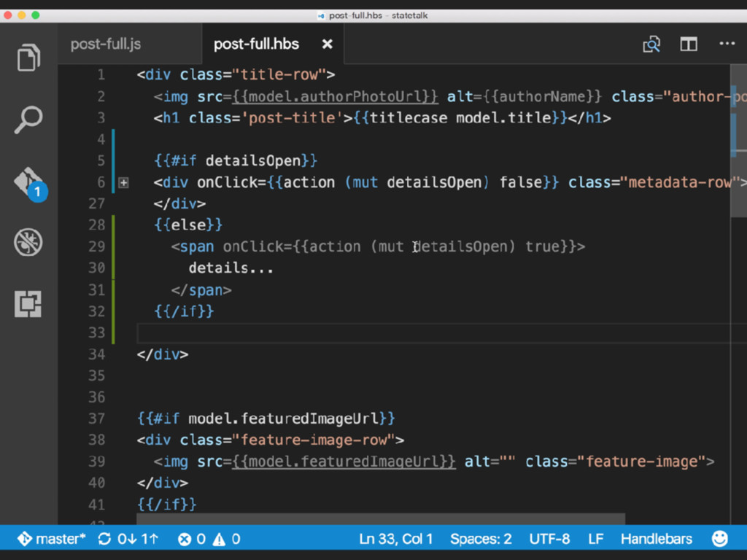Change indentation via Spaces: 2
The width and height of the screenshot is (747, 560).
[x=481, y=539]
